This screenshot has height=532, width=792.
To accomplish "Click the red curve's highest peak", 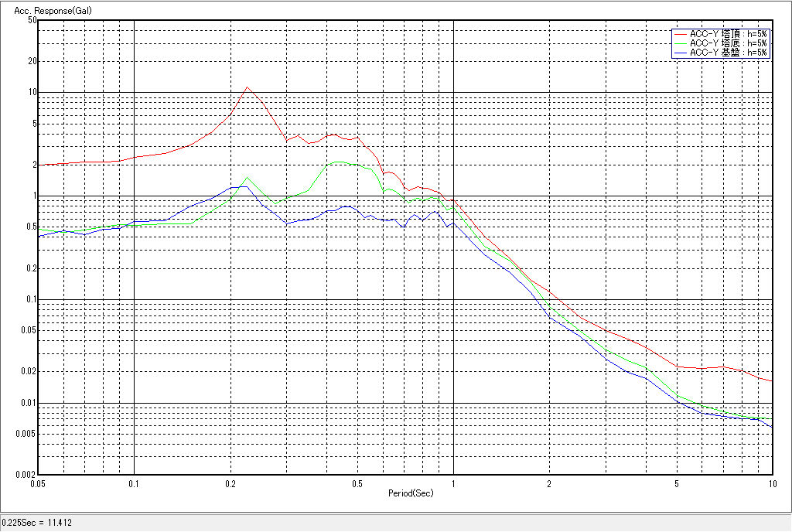I will pos(247,87).
